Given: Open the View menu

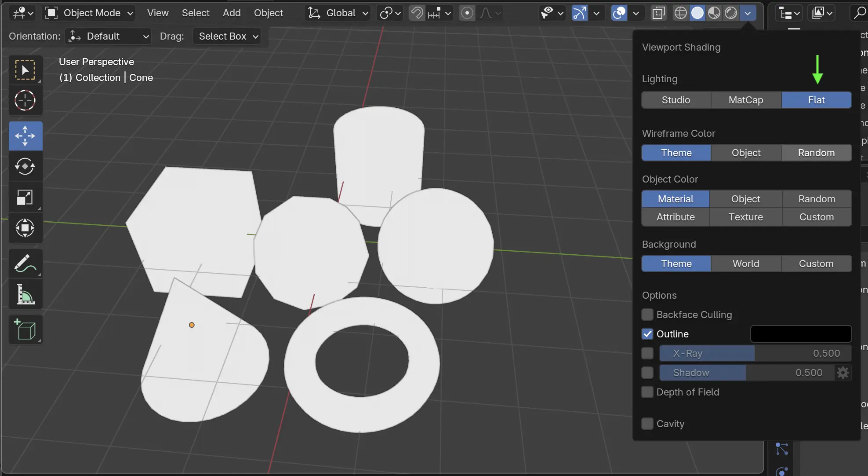Looking at the screenshot, I should coord(158,13).
